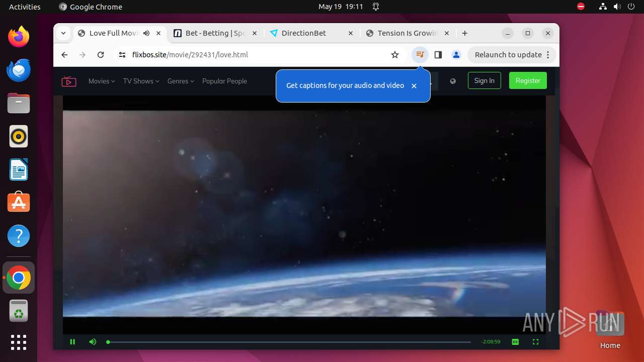Open the language globe icon
644x362 pixels.
point(453,81)
